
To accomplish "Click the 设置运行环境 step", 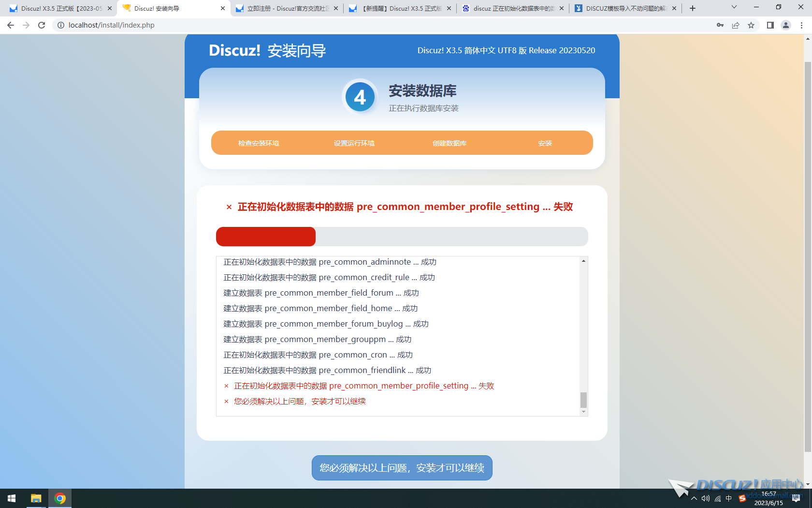I will point(354,143).
